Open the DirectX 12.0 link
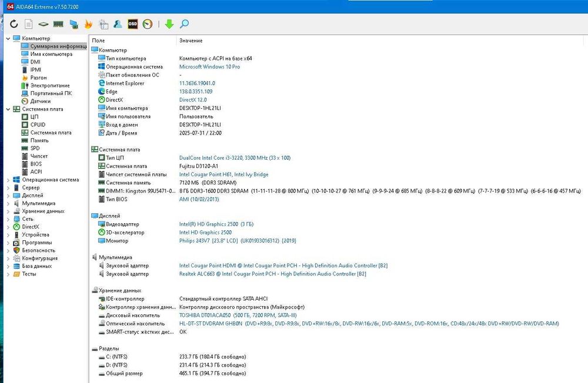This screenshot has width=588, height=383. click(193, 100)
